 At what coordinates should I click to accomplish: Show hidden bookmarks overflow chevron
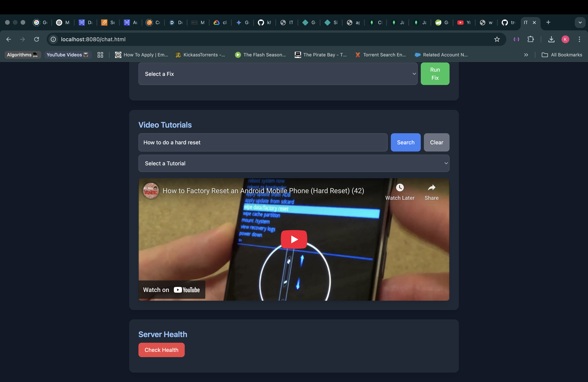tap(526, 55)
